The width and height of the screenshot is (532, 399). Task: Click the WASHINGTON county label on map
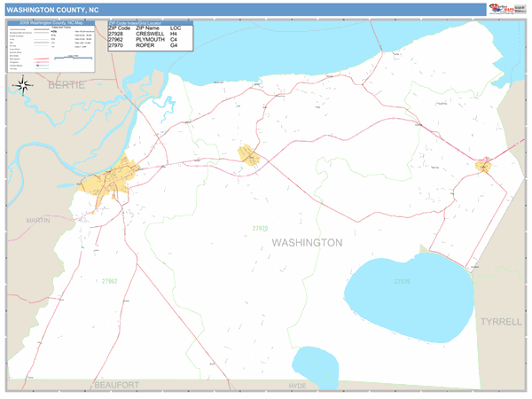(x=307, y=242)
